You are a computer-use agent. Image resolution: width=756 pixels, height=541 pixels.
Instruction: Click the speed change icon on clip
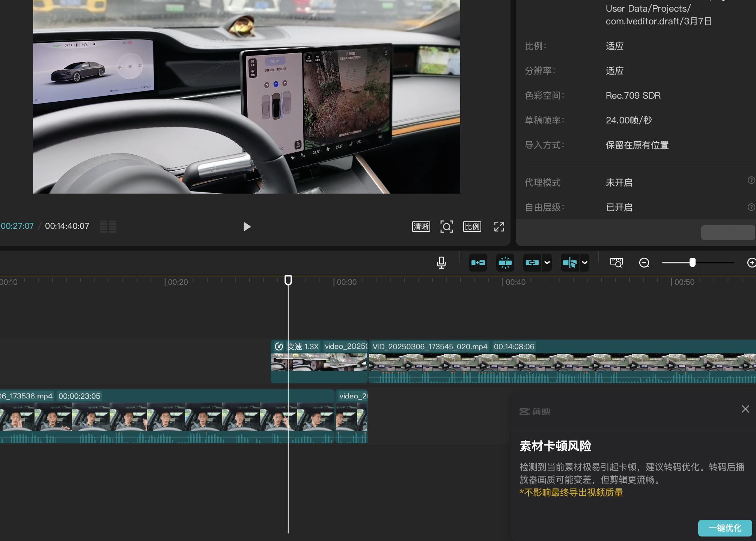279,347
